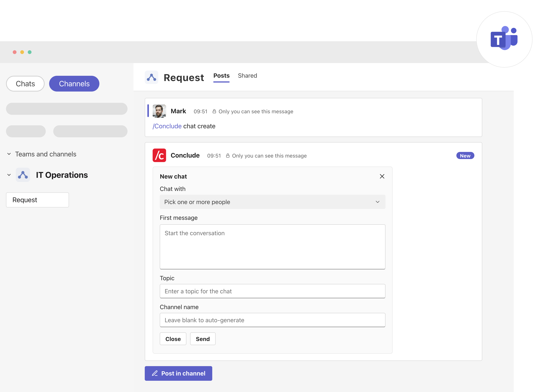Click the IT Operations team name
The width and height of the screenshot is (540, 392).
coord(62,175)
